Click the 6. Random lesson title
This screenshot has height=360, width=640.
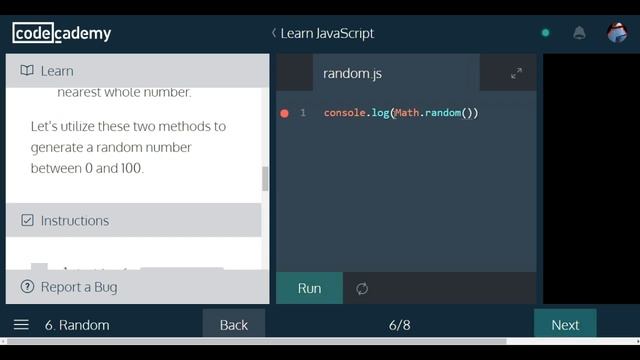(x=77, y=325)
